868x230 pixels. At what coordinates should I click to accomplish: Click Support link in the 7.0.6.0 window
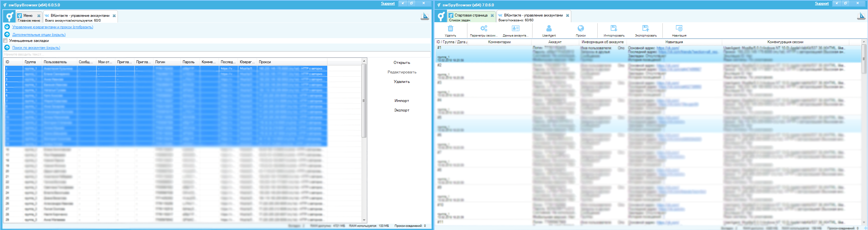822,3
